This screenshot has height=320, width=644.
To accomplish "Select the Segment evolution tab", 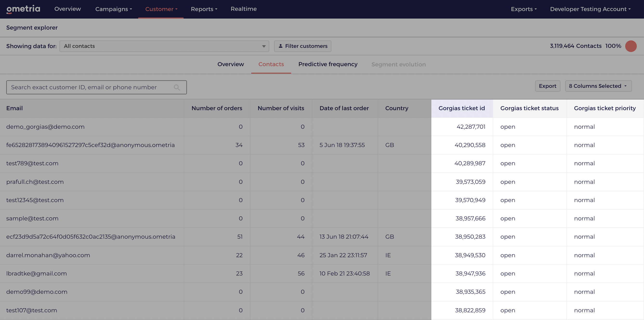I will tap(399, 64).
